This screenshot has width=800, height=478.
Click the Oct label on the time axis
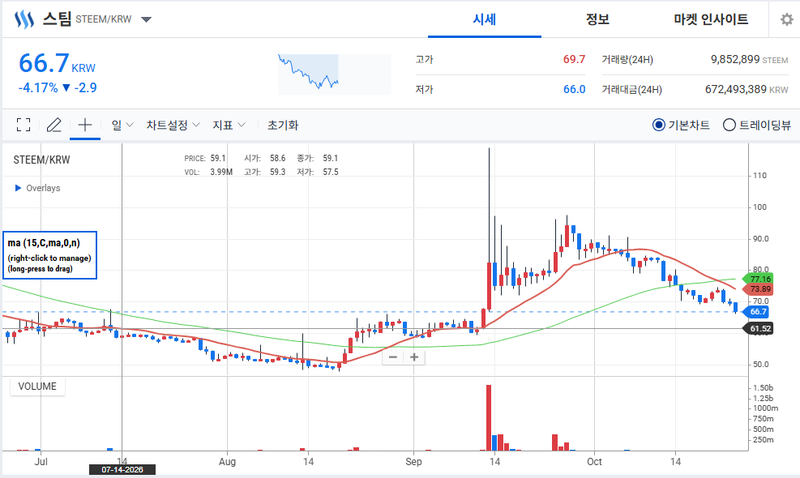(594, 462)
